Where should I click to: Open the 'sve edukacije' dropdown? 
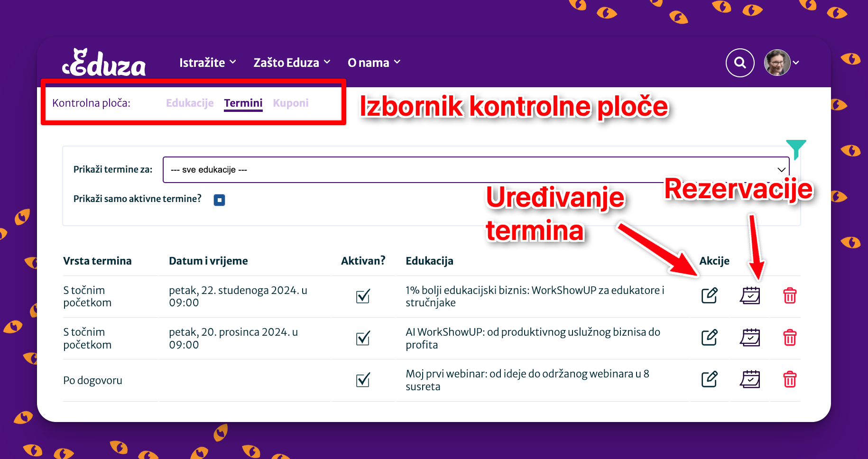click(x=476, y=170)
